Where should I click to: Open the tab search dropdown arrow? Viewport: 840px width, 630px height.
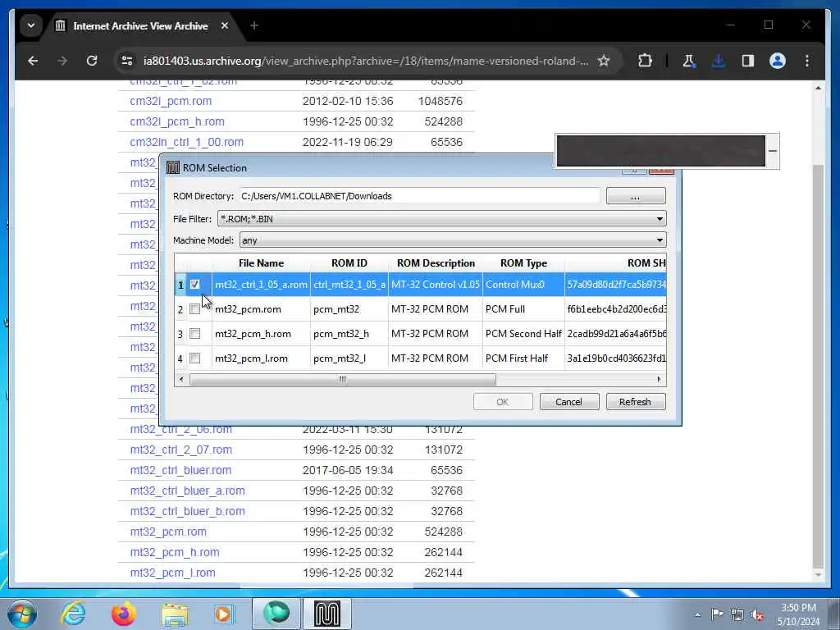31,25
